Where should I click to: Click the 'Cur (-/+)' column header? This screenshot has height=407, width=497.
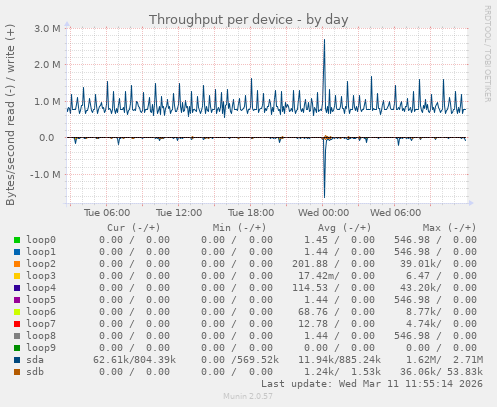[134, 228]
